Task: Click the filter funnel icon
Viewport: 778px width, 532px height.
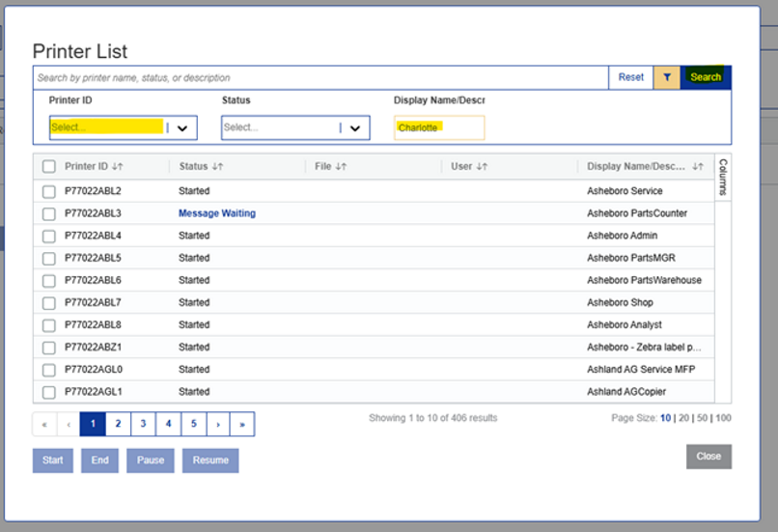Action: point(666,77)
